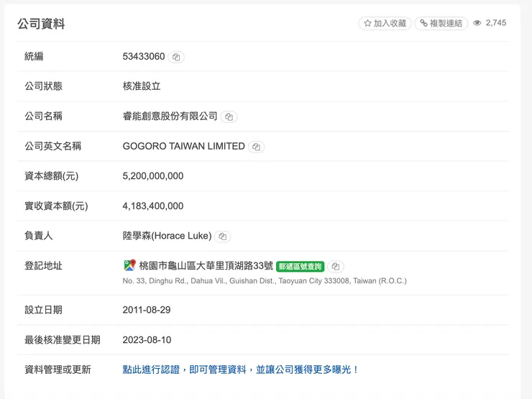Click the 實收資本額(元) row label
532x399 pixels.
coord(56,206)
